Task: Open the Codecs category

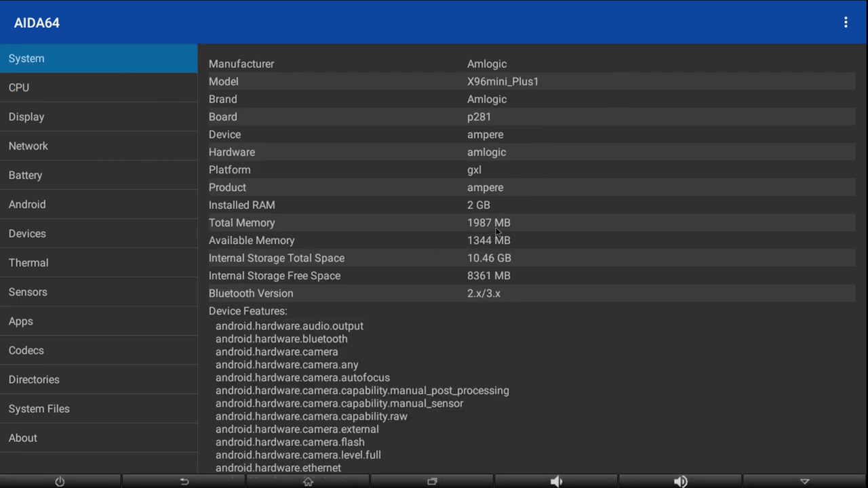Action: tap(98, 350)
